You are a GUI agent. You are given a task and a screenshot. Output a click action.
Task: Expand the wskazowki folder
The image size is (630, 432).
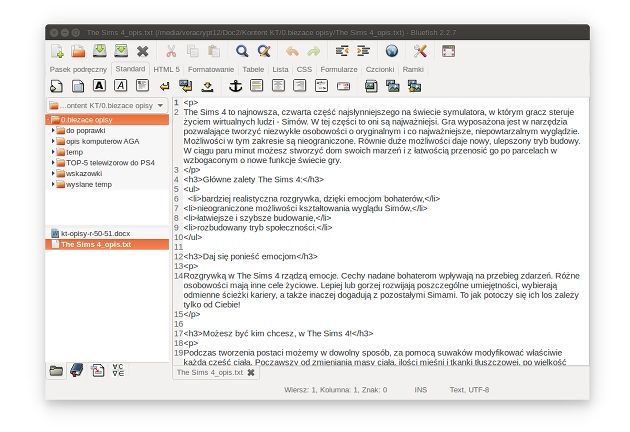[x=53, y=173]
